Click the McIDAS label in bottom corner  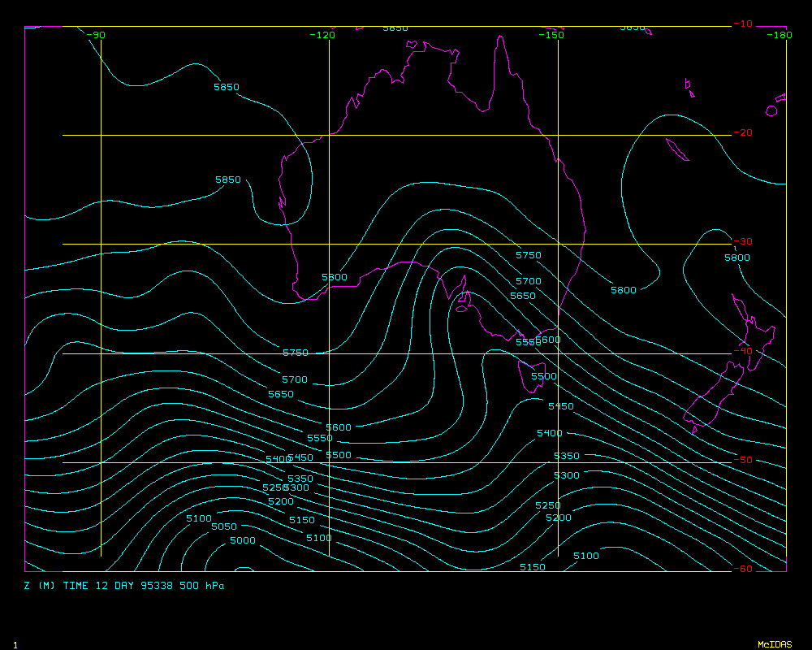tap(774, 644)
